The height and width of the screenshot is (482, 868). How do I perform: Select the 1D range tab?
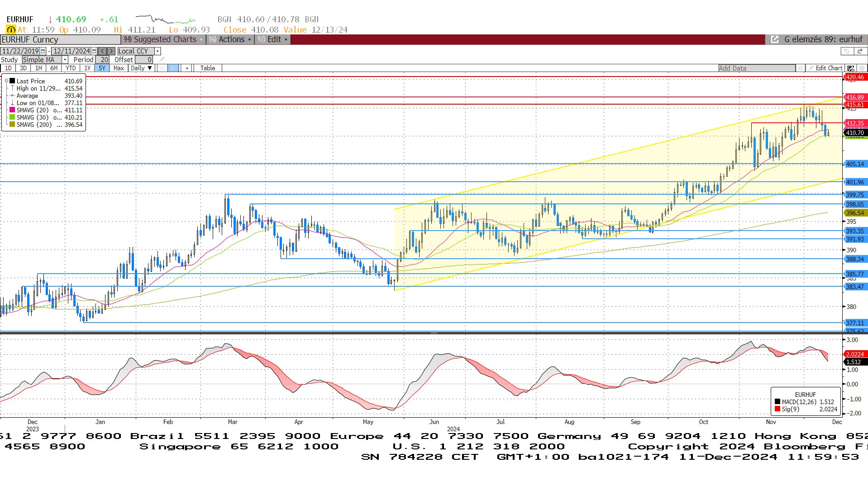pyautogui.click(x=8, y=68)
